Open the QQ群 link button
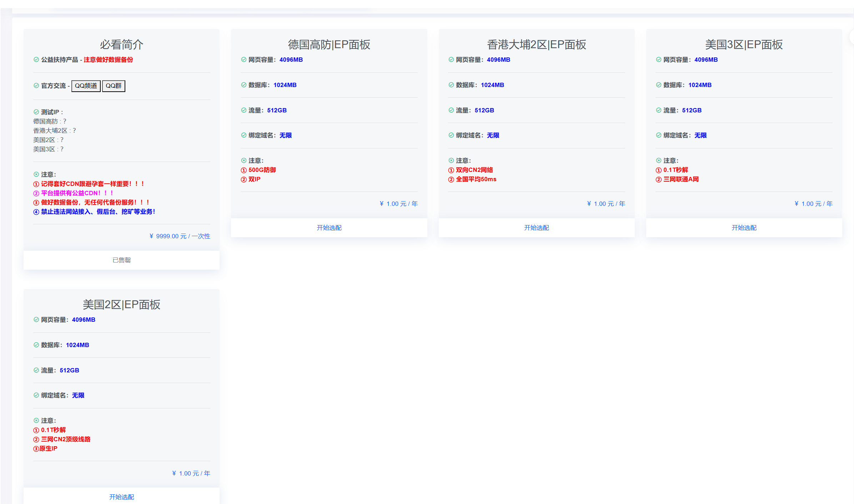 [114, 86]
